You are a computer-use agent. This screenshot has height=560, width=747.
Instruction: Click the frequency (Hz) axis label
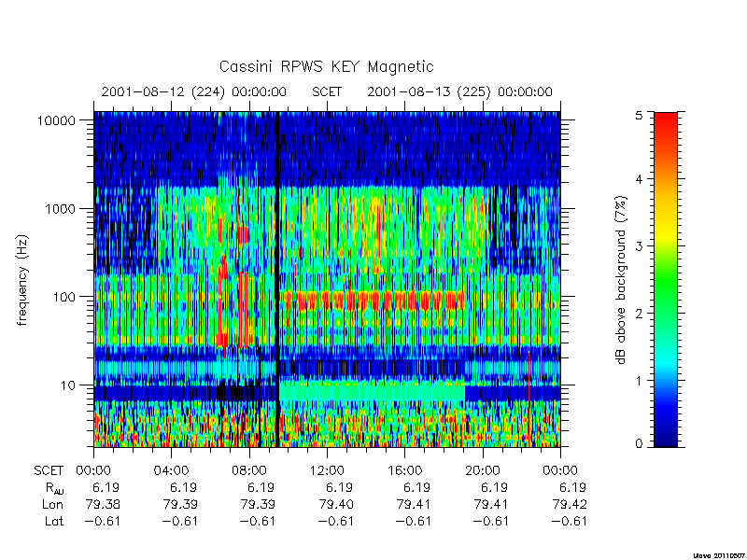click(x=22, y=281)
